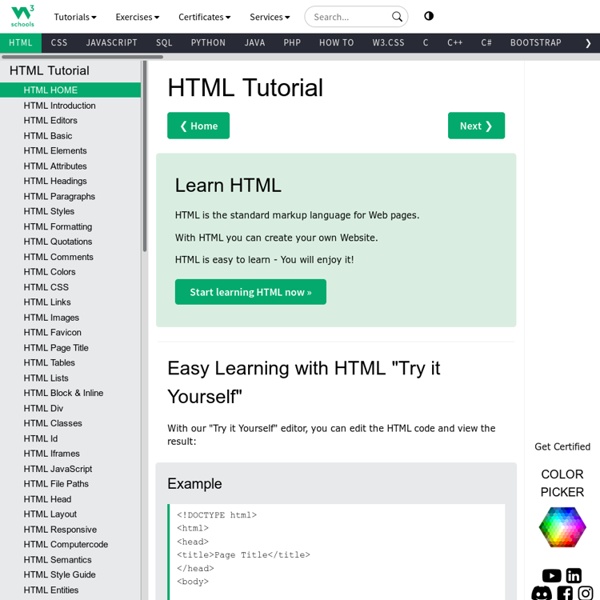Open HTML Formatting in sidebar
Image resolution: width=600 pixels, height=600 pixels.
(x=70, y=227)
